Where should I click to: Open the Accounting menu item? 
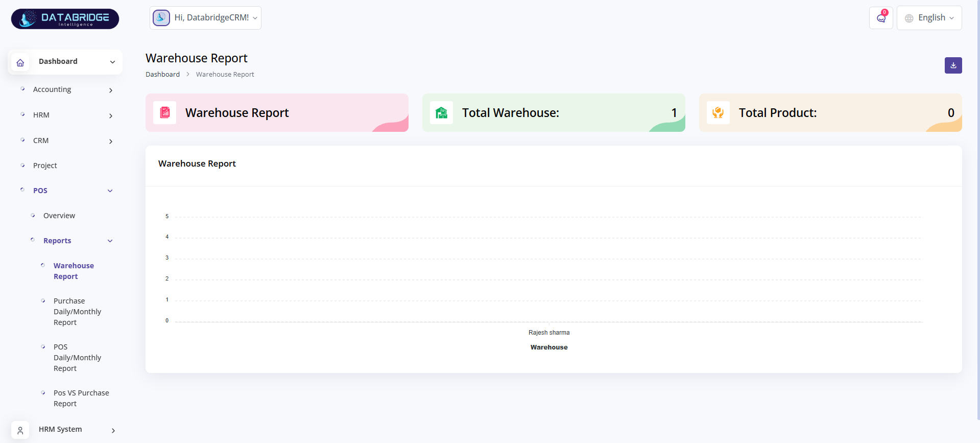pos(52,89)
